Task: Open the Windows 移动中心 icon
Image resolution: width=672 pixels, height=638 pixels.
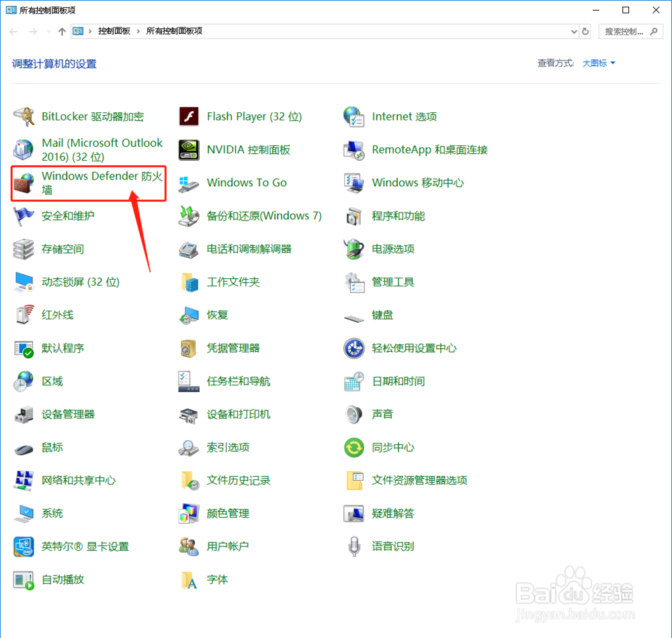Action: pos(353,183)
